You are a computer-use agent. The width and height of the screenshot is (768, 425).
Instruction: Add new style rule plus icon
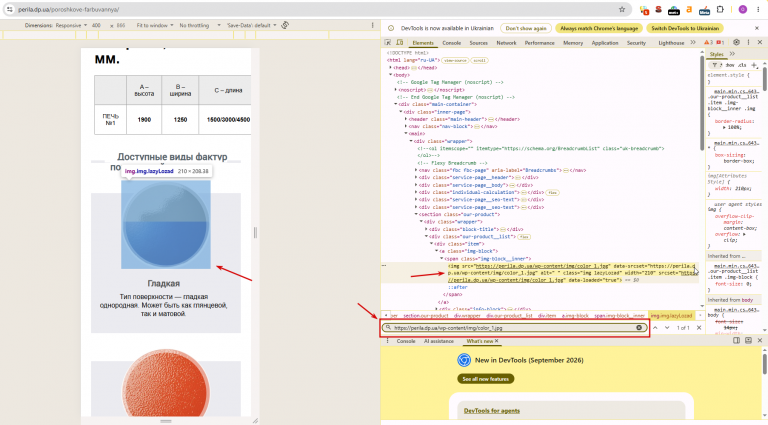754,65
